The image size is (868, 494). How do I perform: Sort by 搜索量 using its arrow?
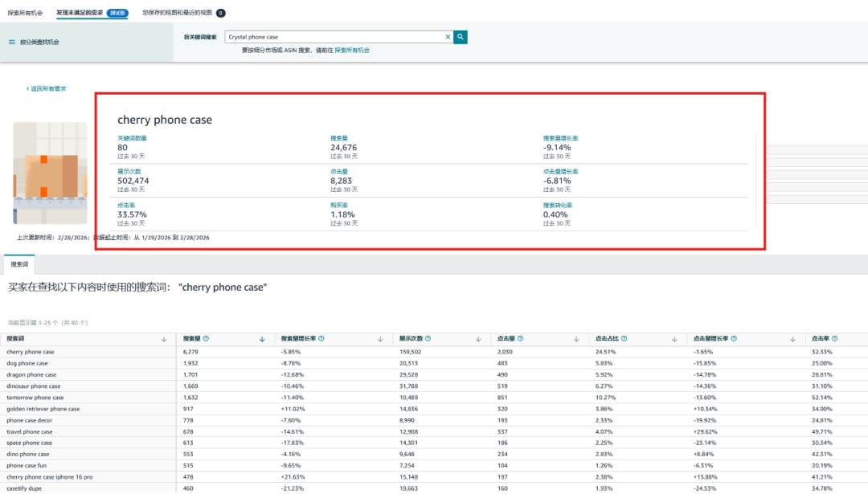pyautogui.click(x=262, y=340)
